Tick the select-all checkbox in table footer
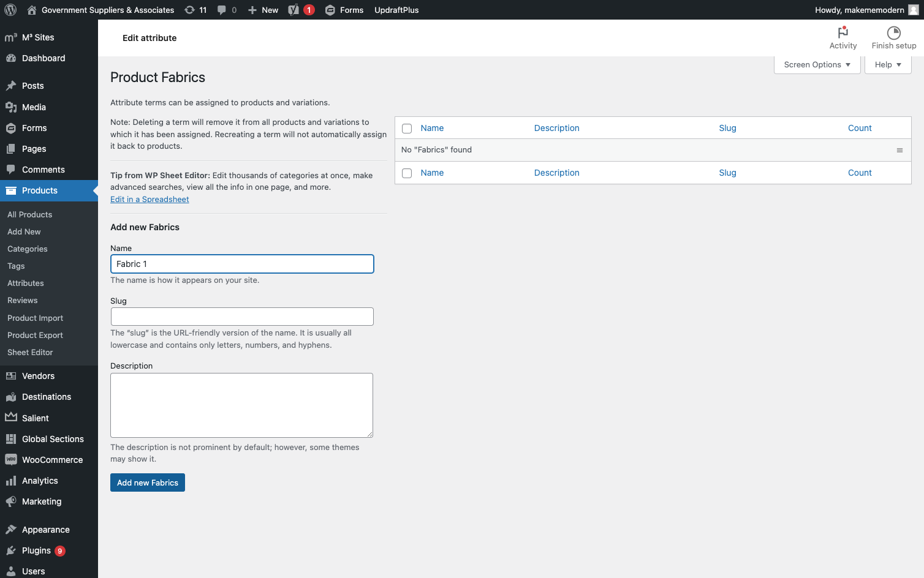Screen dimensions: 924x578 [x=407, y=173]
